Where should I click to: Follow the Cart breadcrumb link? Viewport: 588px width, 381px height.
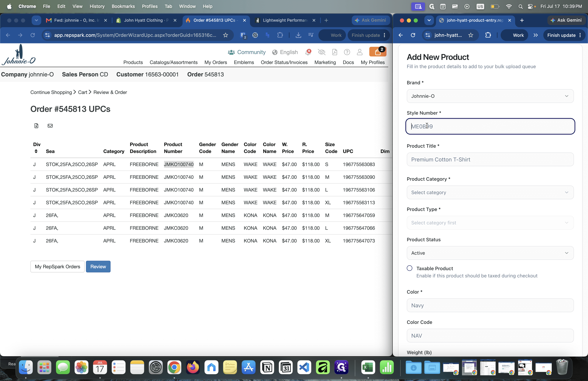click(83, 92)
